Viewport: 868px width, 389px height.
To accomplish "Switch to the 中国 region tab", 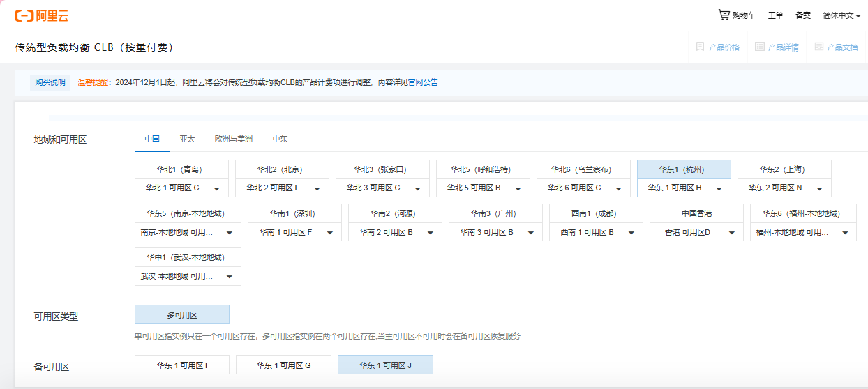I will tap(152, 139).
